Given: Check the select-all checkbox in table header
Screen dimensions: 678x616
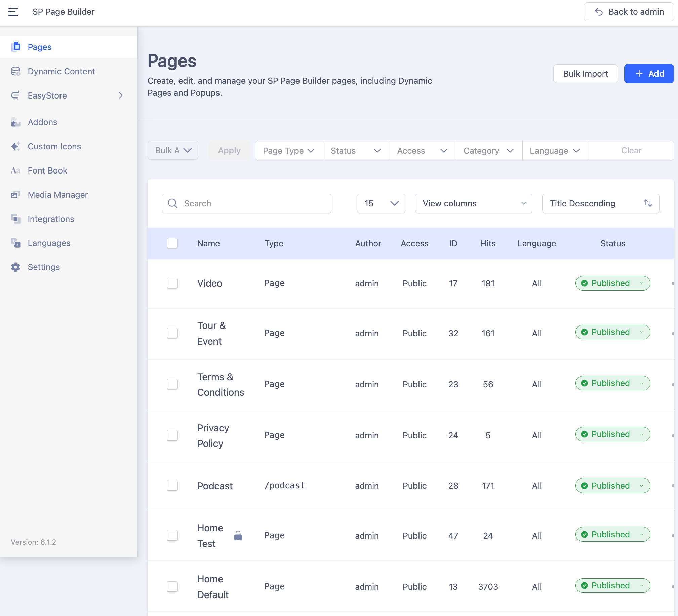Looking at the screenshot, I should (172, 243).
